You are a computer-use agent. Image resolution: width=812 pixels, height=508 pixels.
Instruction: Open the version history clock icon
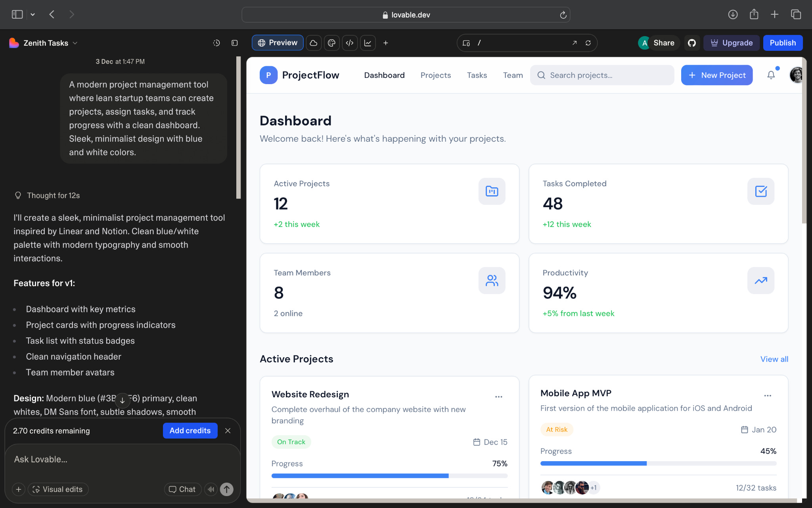coord(216,43)
